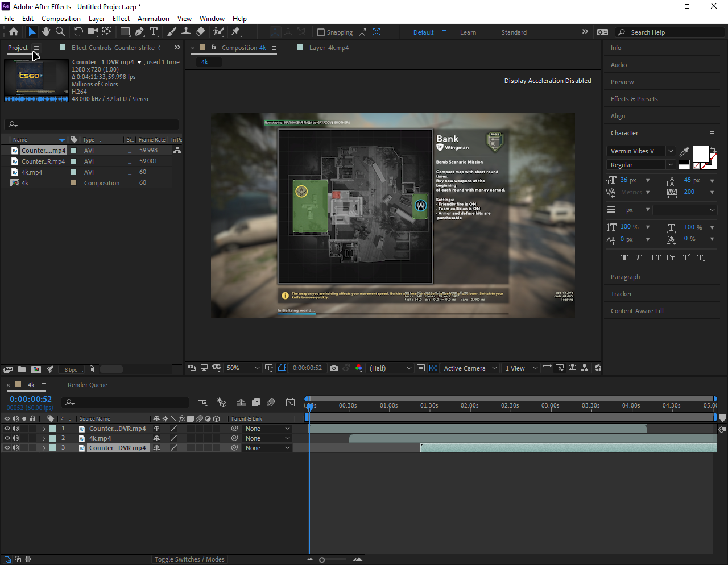728x565 pixels.
Task: Delete selected project item with trash icon
Action: click(x=91, y=369)
